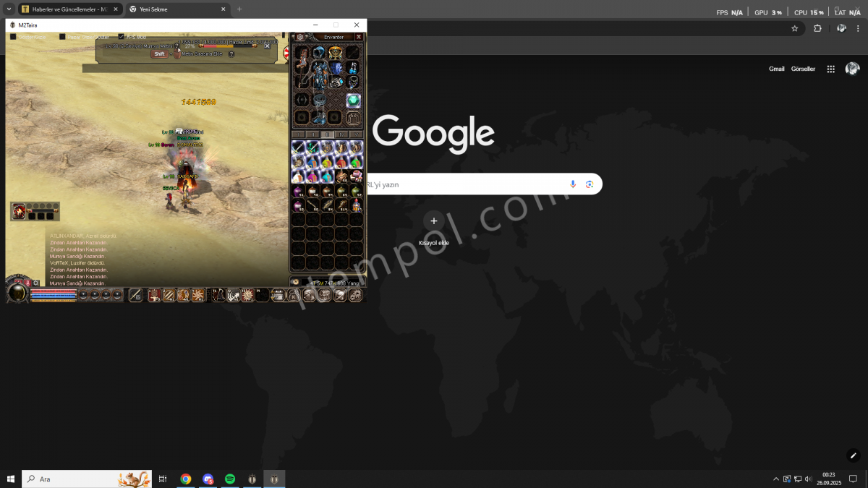Open inventory settings gear next to Envanter
This screenshot has width=868, height=488.
tap(300, 37)
